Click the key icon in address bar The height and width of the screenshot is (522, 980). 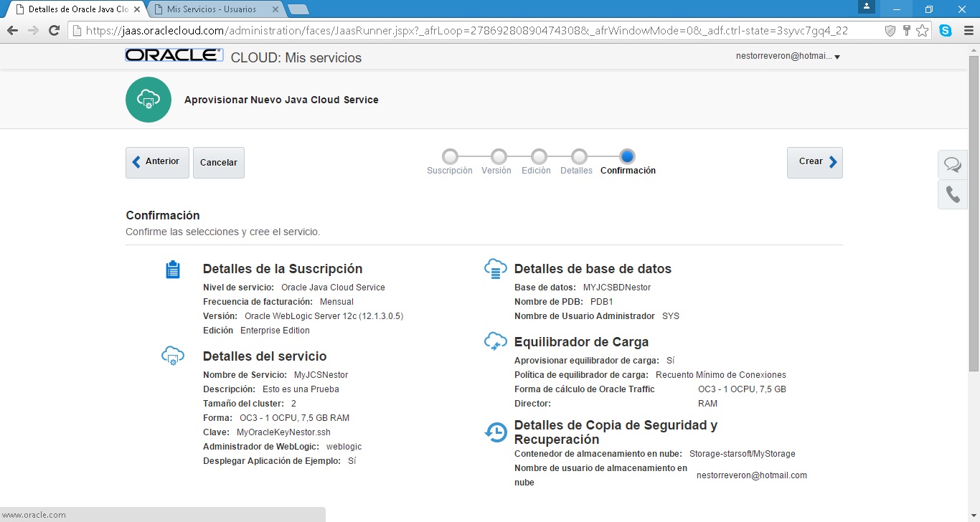[x=907, y=31]
